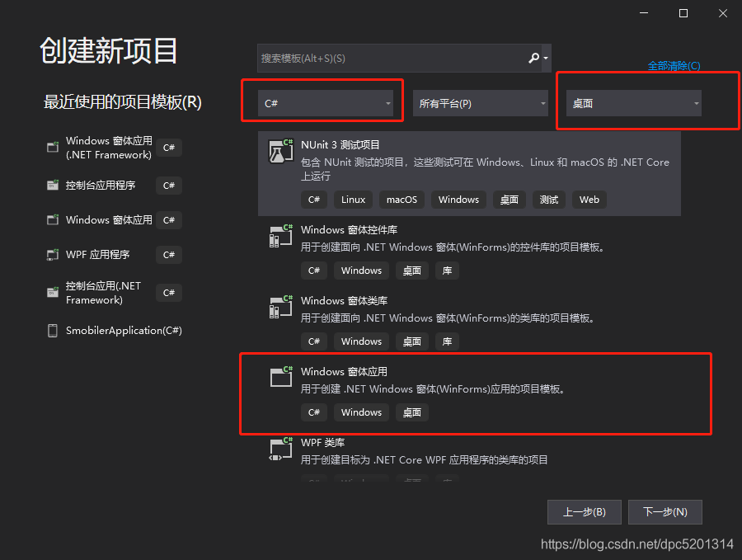Click the NUnit 3 测试项目 template icon
The height and width of the screenshot is (560, 742).
pyautogui.click(x=280, y=151)
